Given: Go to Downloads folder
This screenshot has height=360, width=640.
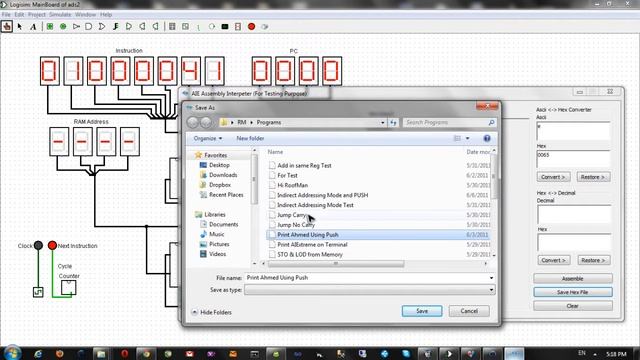Looking at the screenshot, I should coord(223,175).
